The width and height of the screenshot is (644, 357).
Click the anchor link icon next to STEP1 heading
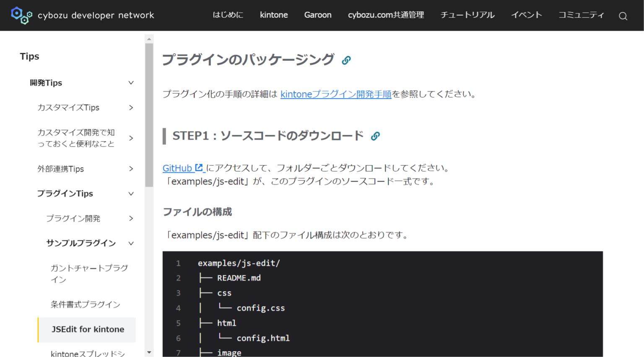point(376,136)
